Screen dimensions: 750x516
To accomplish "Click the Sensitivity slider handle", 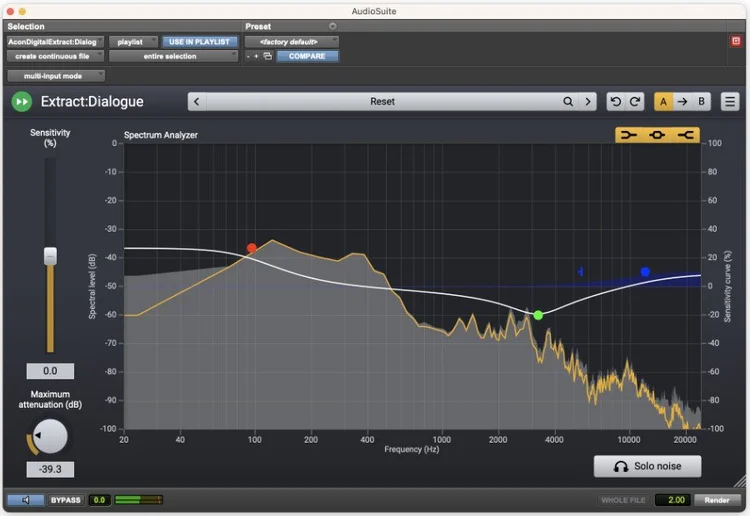I will (50, 256).
